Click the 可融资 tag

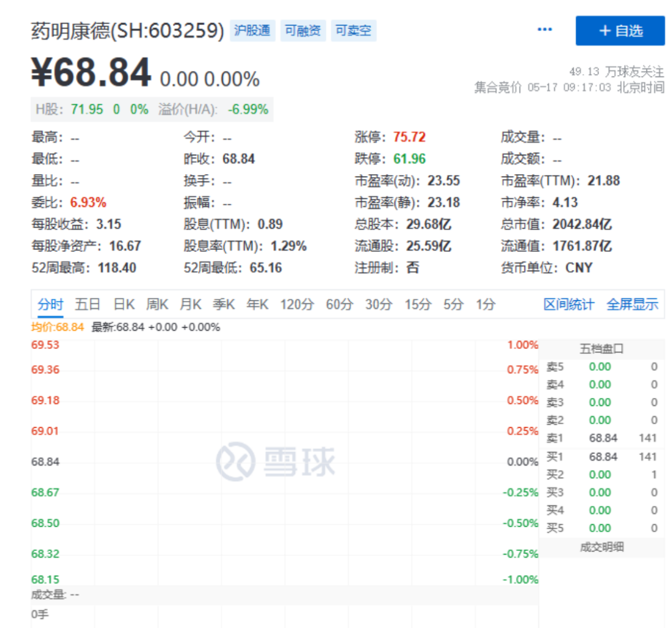click(x=303, y=30)
